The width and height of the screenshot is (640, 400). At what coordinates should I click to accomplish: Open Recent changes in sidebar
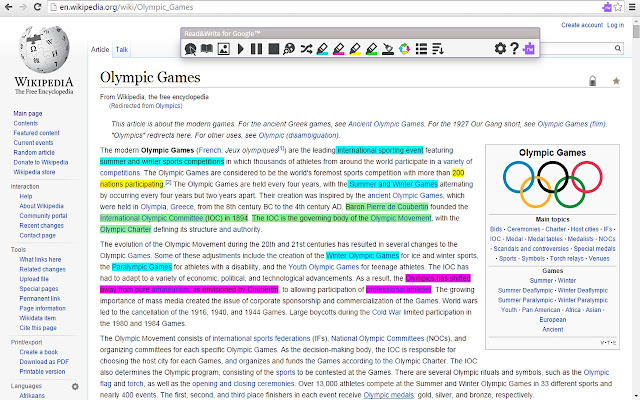coord(42,226)
